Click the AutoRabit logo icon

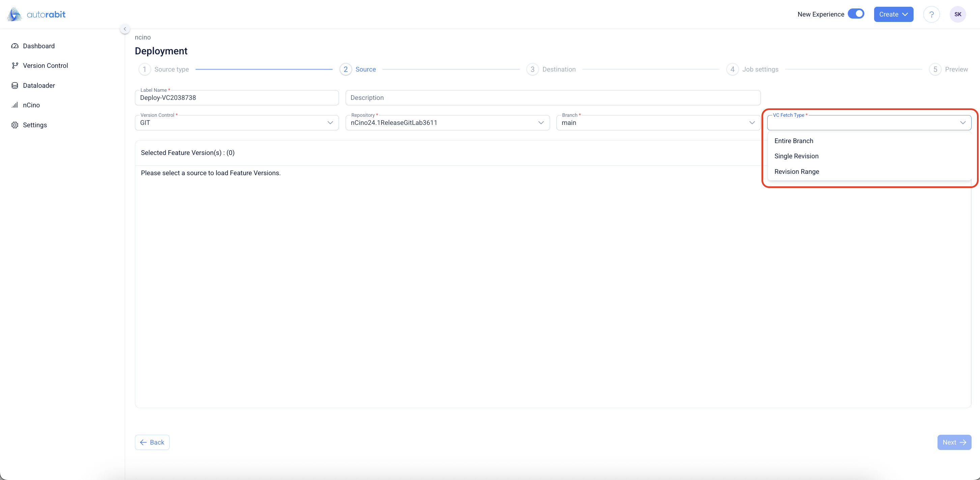click(15, 15)
